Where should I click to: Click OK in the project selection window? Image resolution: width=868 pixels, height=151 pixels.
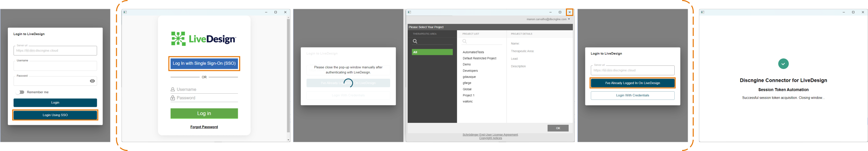(558, 128)
